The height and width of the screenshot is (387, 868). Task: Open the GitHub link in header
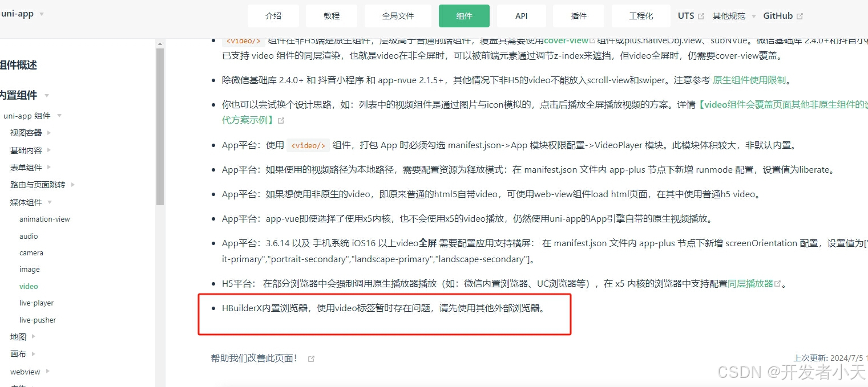click(778, 16)
